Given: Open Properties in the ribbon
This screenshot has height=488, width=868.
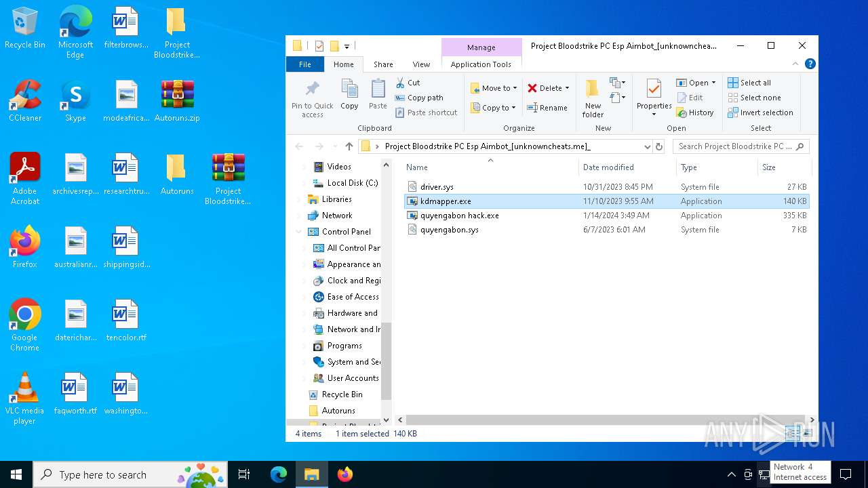Looking at the screenshot, I should coord(654,98).
